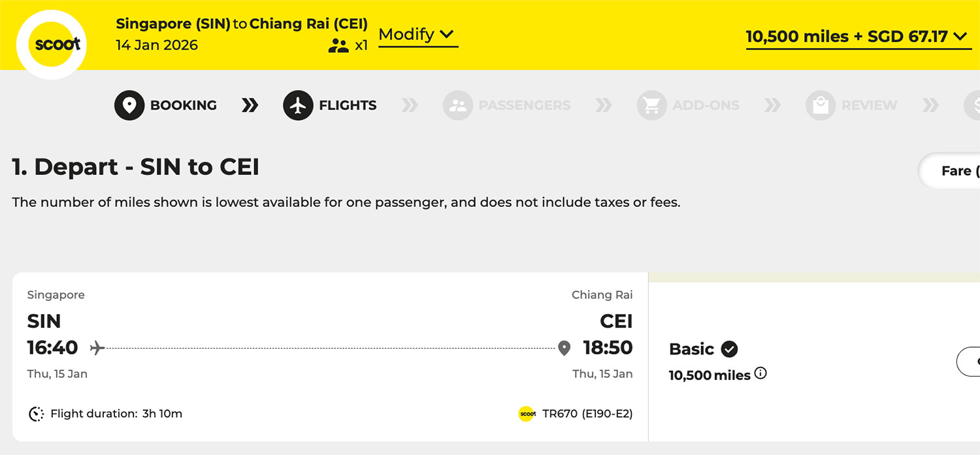Click the Review clipboard step icon
Image resolution: width=980 pixels, height=455 pixels.
(x=820, y=105)
